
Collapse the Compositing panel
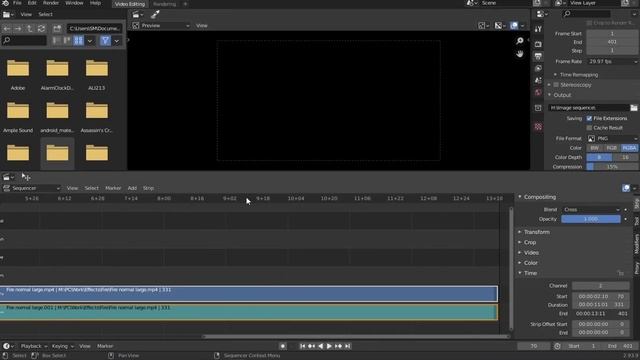539,197
